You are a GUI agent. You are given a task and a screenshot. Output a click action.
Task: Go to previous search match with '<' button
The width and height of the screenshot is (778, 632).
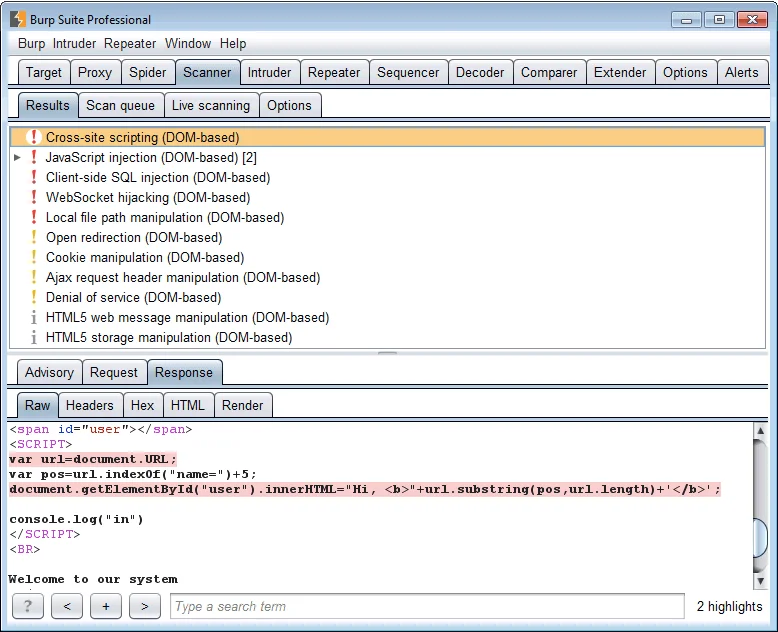click(67, 606)
